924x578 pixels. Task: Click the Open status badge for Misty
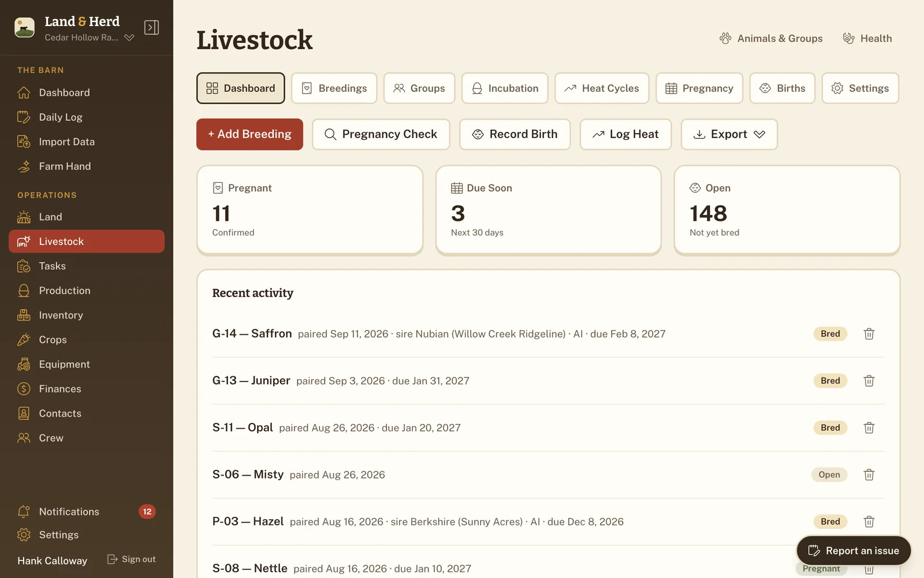pos(829,475)
